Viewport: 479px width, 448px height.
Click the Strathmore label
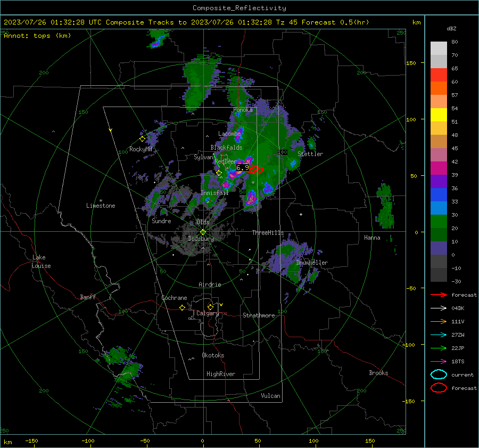click(x=259, y=315)
